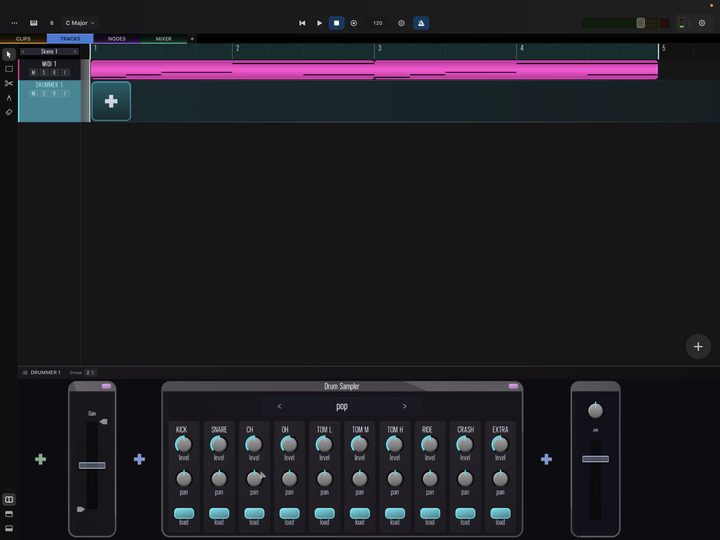Open the three-dots main menu
The height and width of the screenshot is (540, 720).
click(14, 23)
